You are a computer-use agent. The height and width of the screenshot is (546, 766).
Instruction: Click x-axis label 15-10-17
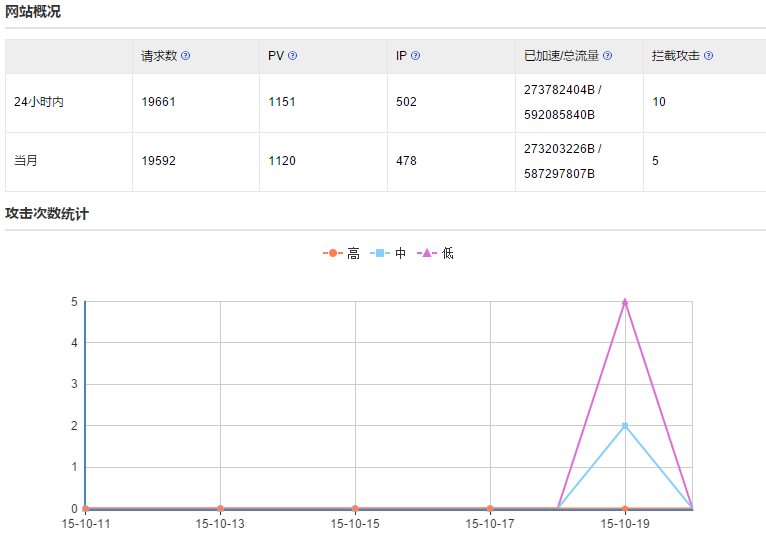coord(489,524)
